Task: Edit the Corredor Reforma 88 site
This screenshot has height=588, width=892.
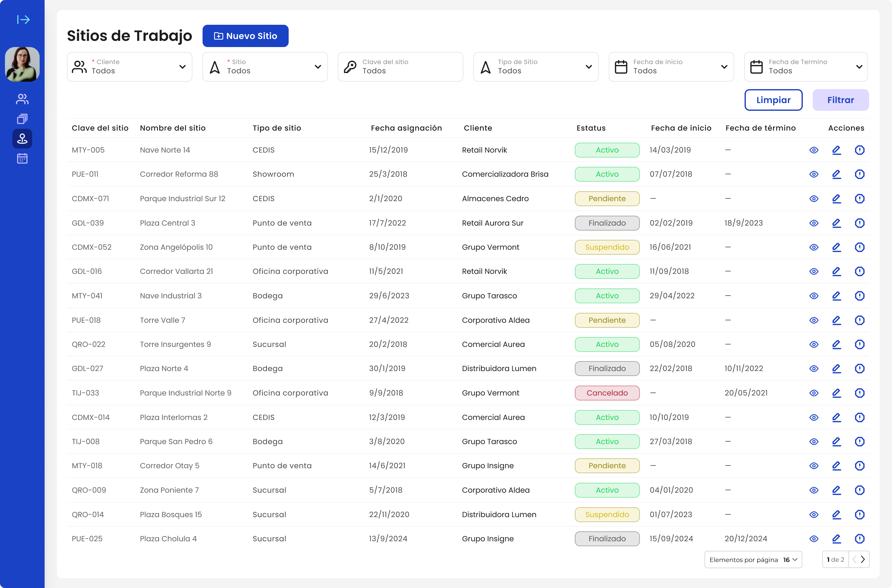Action: pos(837,174)
